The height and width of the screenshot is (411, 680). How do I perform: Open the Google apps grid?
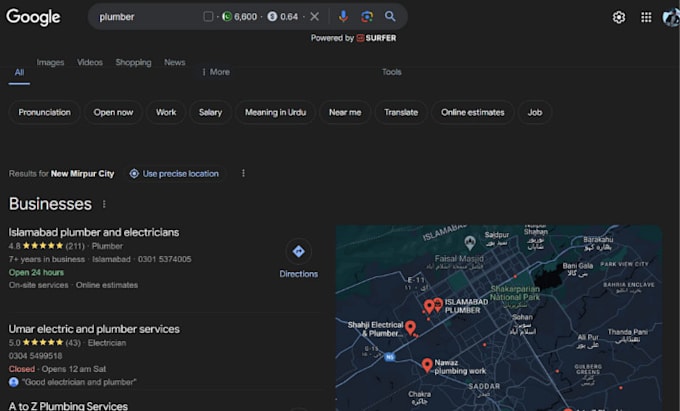tap(646, 17)
